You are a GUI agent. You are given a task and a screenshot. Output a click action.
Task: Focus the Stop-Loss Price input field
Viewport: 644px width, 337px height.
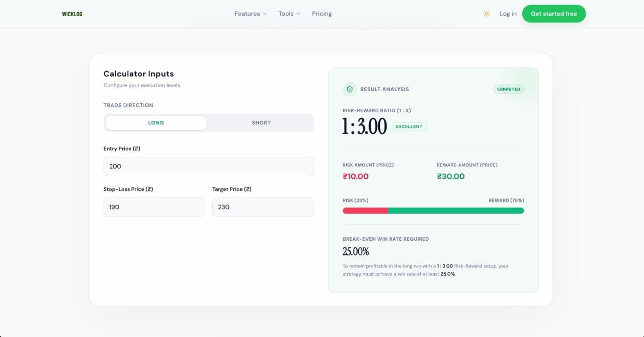(x=154, y=207)
